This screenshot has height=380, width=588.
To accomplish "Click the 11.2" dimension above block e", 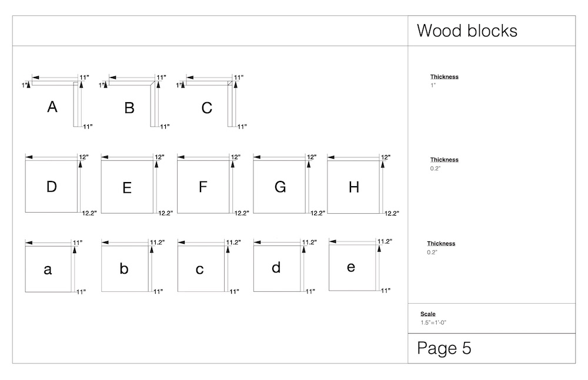I will pyautogui.click(x=385, y=241).
